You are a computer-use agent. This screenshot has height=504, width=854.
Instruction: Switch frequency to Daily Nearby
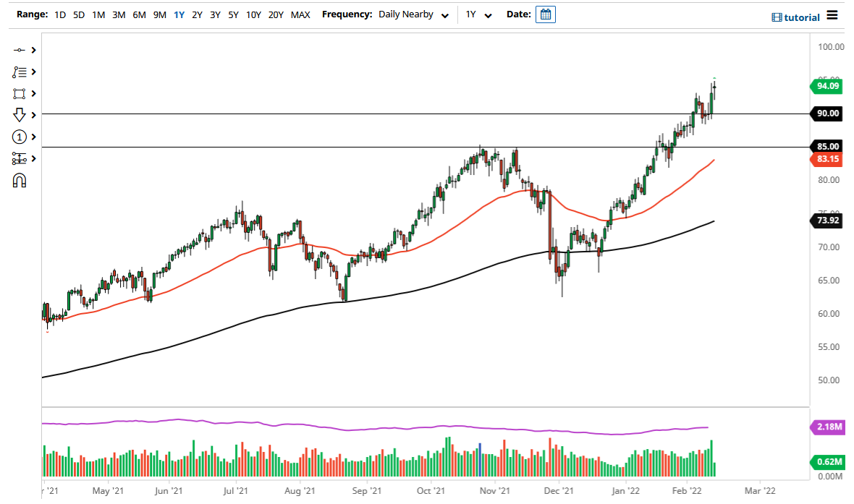(x=405, y=14)
